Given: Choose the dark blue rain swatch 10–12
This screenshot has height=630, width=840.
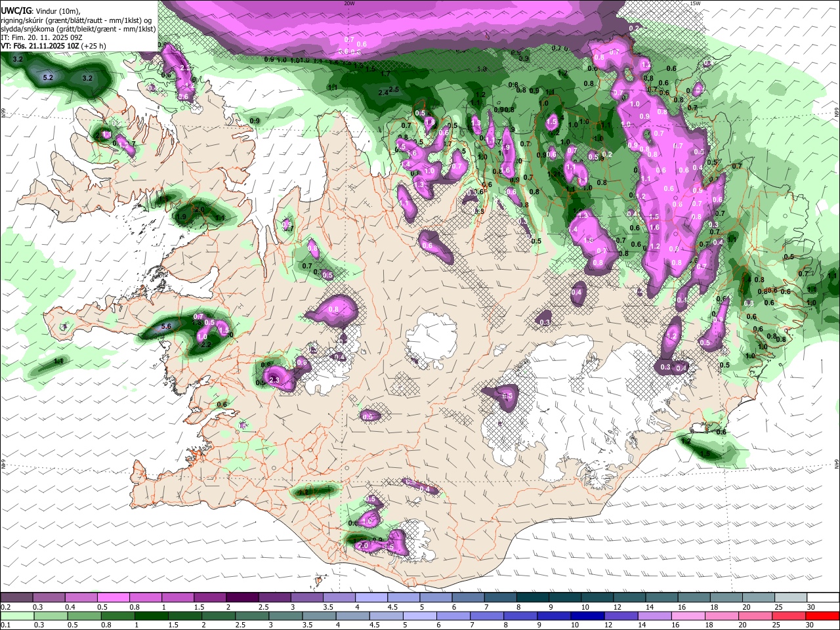Looking at the screenshot, I should click(x=587, y=616).
